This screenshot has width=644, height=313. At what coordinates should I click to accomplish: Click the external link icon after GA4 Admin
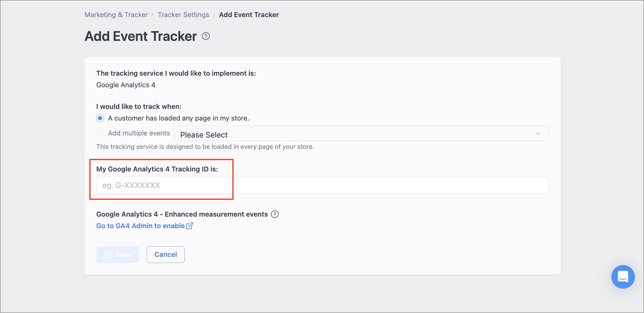(190, 226)
